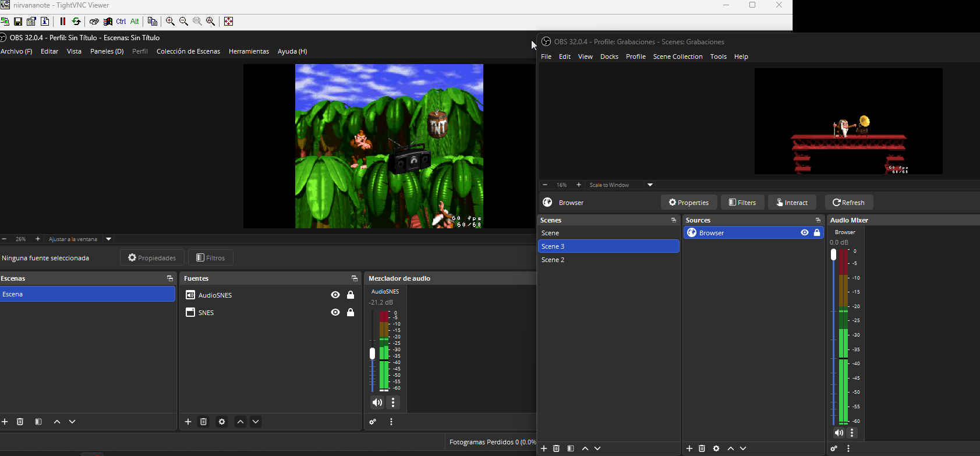Toggle visibility of the Browser source
Viewport: 980px width, 456px height.
(805, 233)
